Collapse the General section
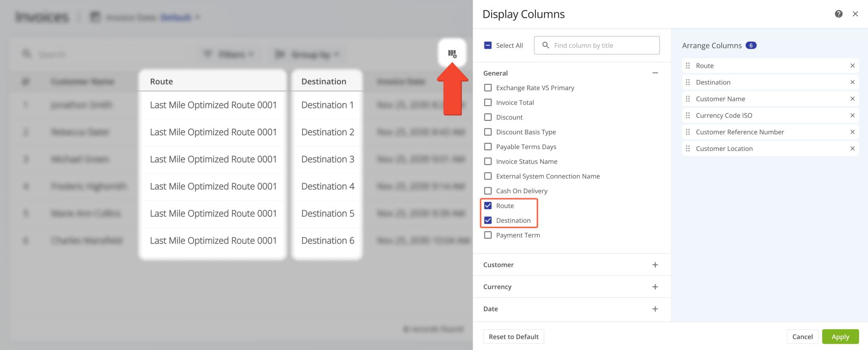The image size is (868, 350). tap(655, 73)
